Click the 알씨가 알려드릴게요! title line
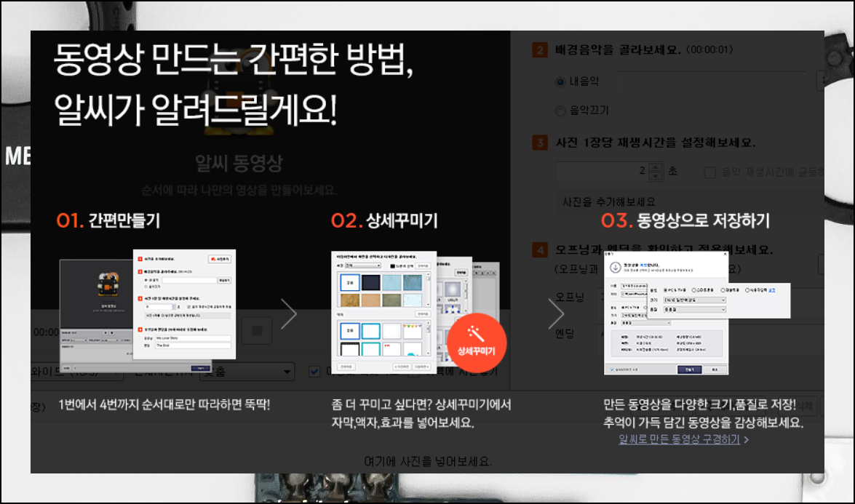This screenshot has width=855, height=504. point(196,110)
